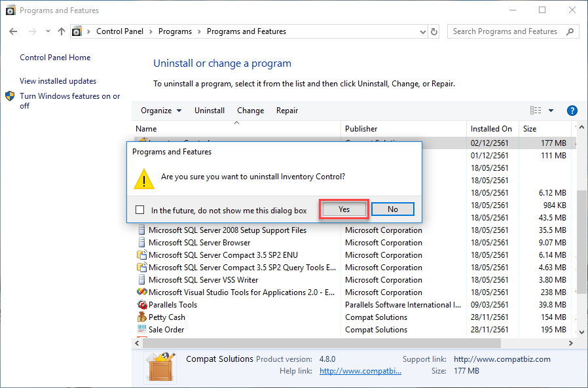Select the Petty Cash program
The image size is (588, 388).
coord(354,317)
